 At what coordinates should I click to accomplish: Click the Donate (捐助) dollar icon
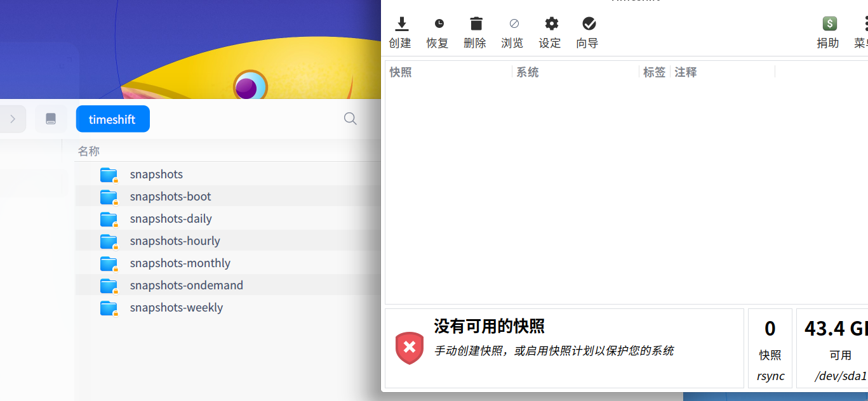[829, 24]
